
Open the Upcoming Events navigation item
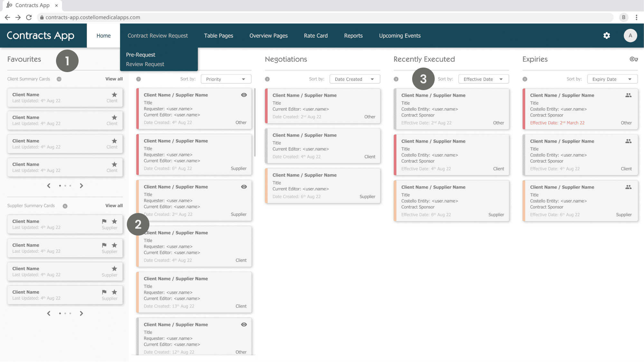click(x=400, y=36)
